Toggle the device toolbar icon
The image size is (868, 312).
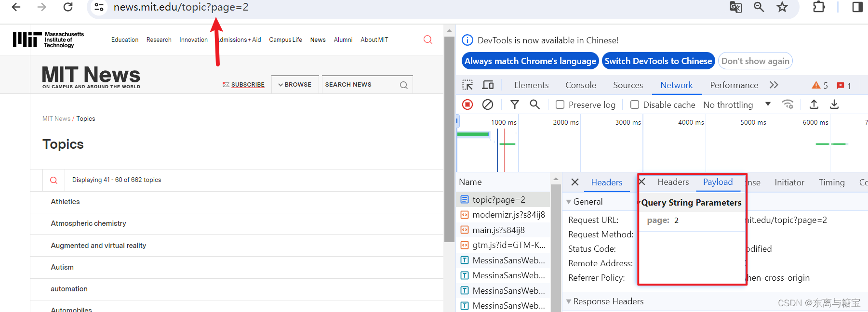pos(488,85)
